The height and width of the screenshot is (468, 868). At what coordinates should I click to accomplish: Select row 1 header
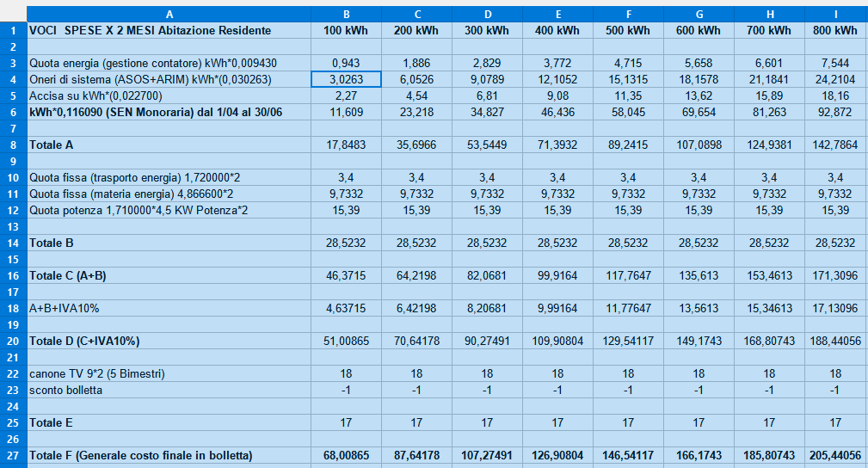[13, 30]
